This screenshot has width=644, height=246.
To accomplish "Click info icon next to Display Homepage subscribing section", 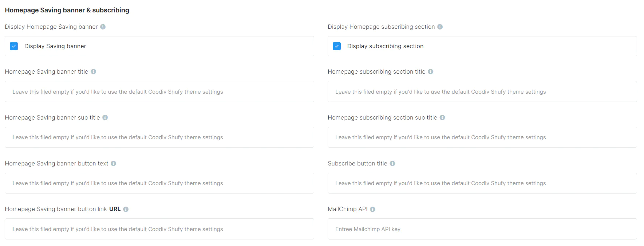I will point(440,27).
